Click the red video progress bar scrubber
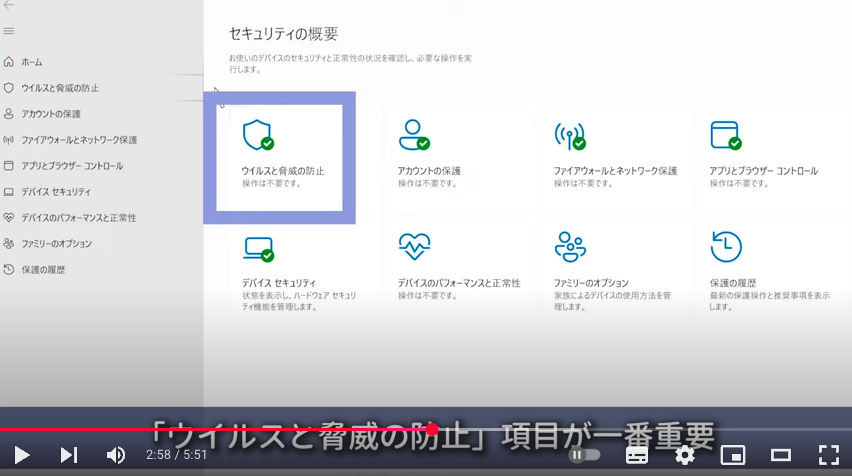 (433, 430)
